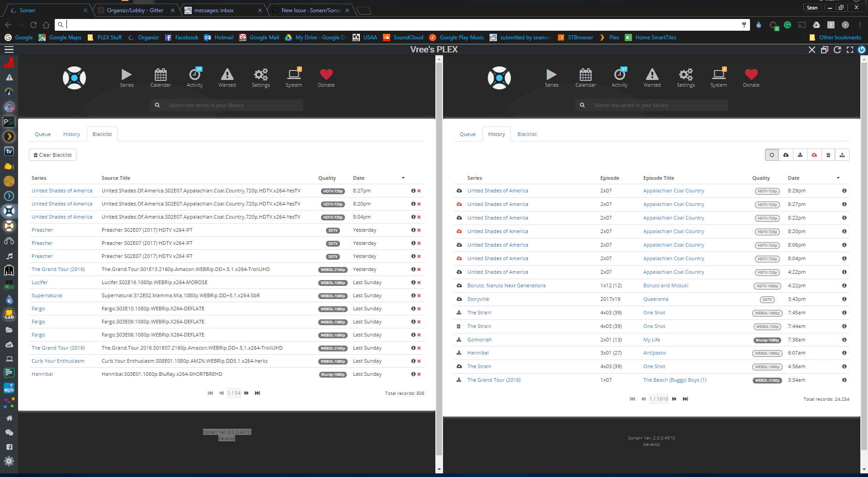Switch to Queue tab in left pane

pyautogui.click(x=42, y=134)
